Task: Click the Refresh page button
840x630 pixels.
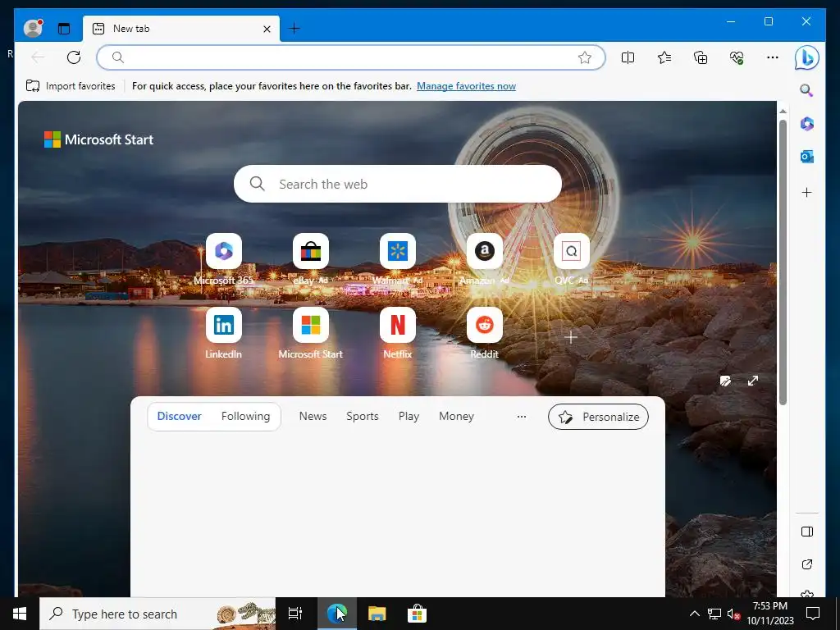Action: click(x=74, y=57)
